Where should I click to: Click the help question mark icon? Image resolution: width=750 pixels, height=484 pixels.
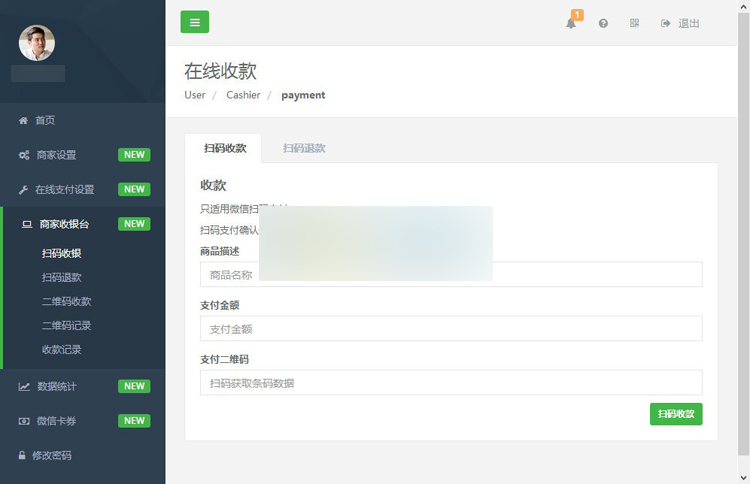point(603,23)
